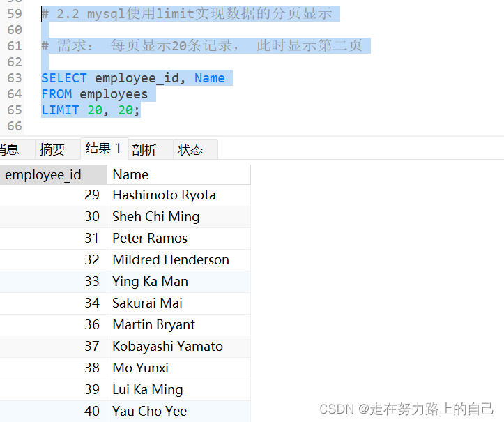
Task: Click employee_id value 32
Action: pyautogui.click(x=54, y=260)
